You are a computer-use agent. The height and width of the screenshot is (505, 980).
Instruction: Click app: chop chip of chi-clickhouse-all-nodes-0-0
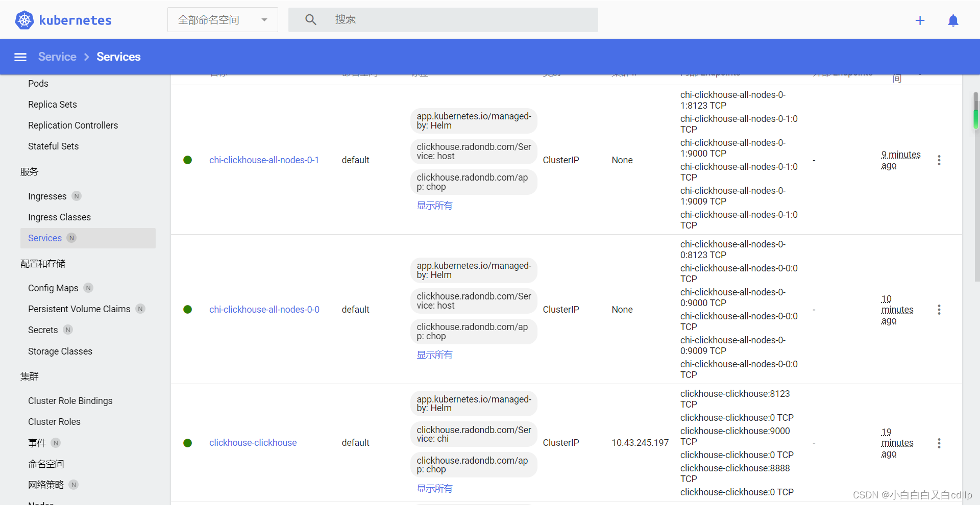point(474,332)
